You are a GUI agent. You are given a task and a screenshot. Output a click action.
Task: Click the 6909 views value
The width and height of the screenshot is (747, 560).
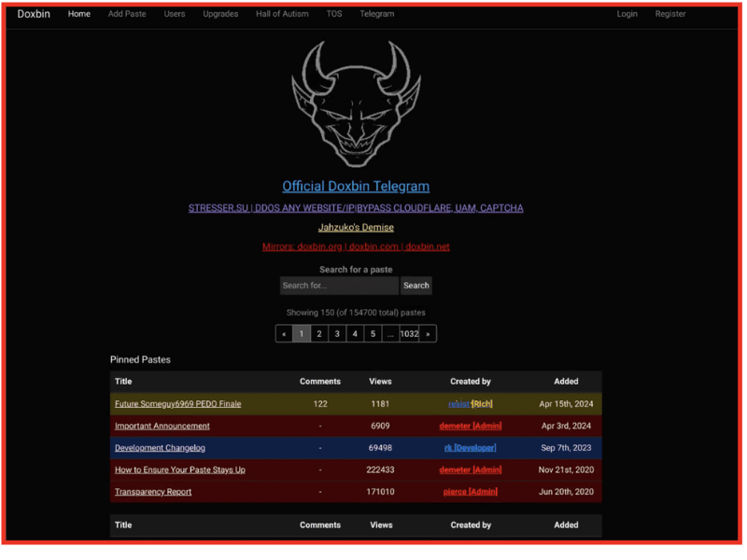click(380, 427)
